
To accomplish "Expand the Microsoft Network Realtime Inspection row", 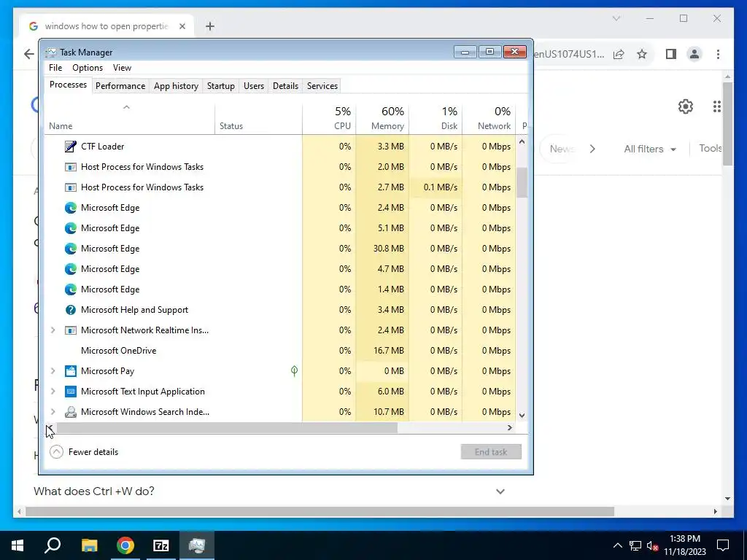I will (x=53, y=330).
